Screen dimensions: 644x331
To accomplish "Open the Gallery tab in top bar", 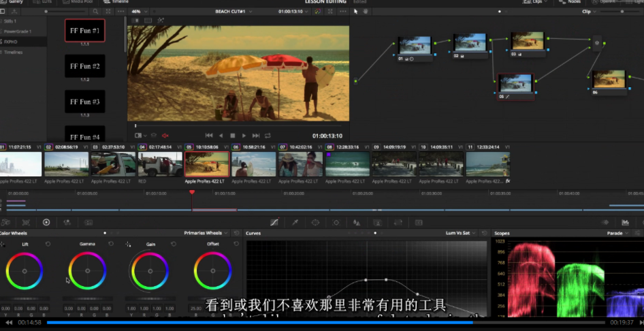I will click(x=12, y=1).
